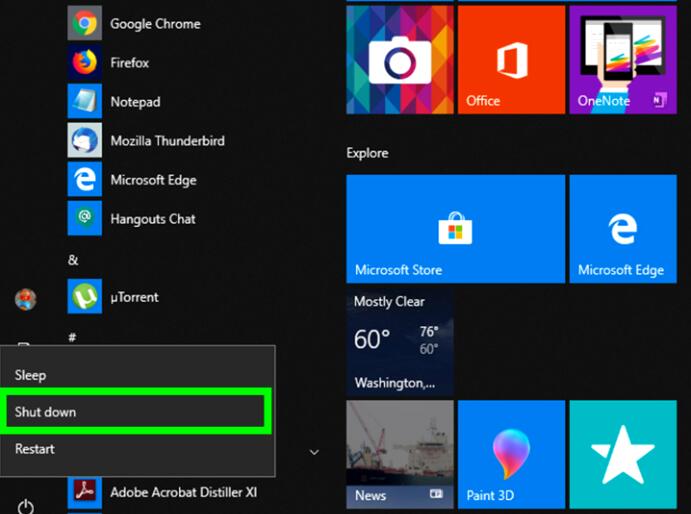Click the Power button icon
Screen dimensions: 691x514
click(x=26, y=507)
